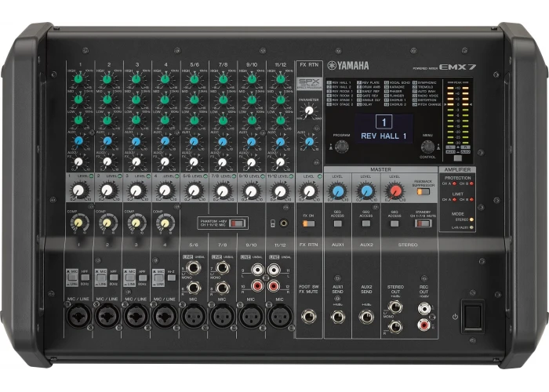Click channel 9 white RCA input
This screenshot has height=392, width=549.
[x=258, y=270]
